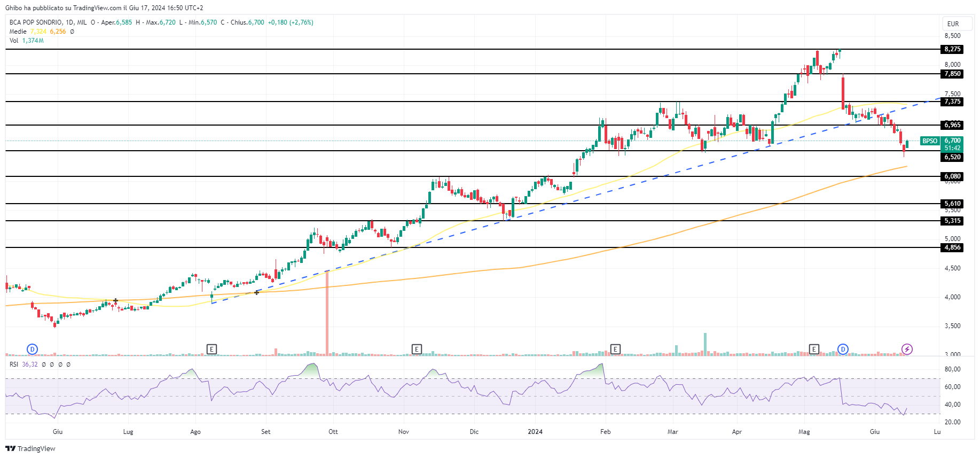Screen dimensions: 980x458
Task: Click the 3,500 price axis tick
Action: tap(952, 326)
